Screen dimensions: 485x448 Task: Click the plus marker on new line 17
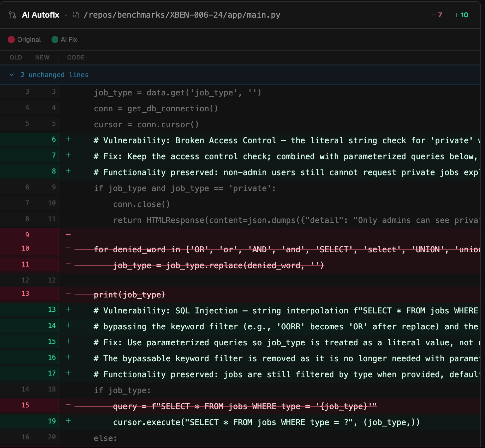click(68, 373)
